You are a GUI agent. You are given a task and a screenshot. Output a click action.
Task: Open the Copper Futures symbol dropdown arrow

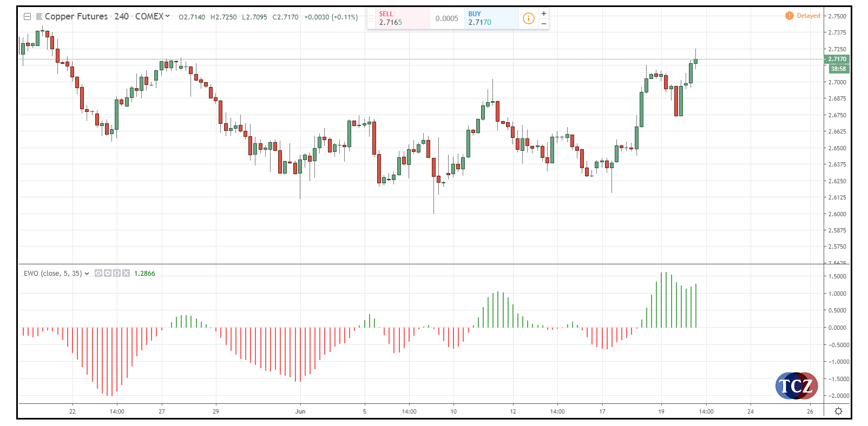tap(167, 16)
